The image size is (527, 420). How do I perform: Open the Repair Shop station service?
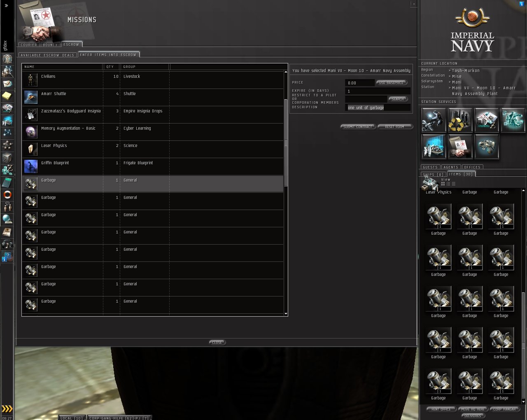tap(434, 120)
